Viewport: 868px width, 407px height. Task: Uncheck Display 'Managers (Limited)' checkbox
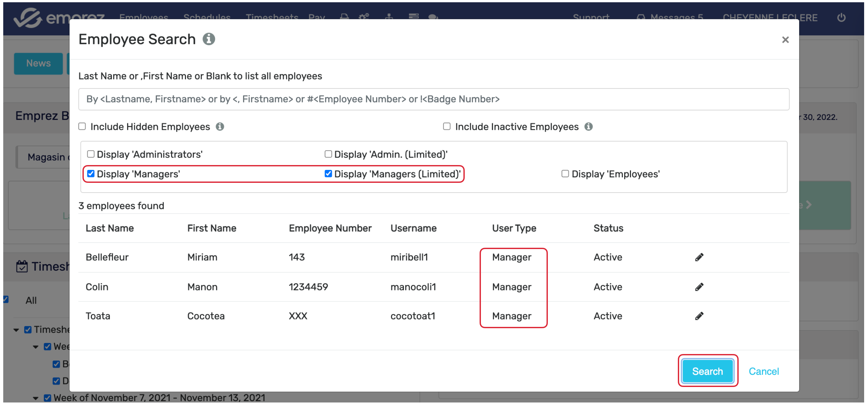pyautogui.click(x=328, y=174)
